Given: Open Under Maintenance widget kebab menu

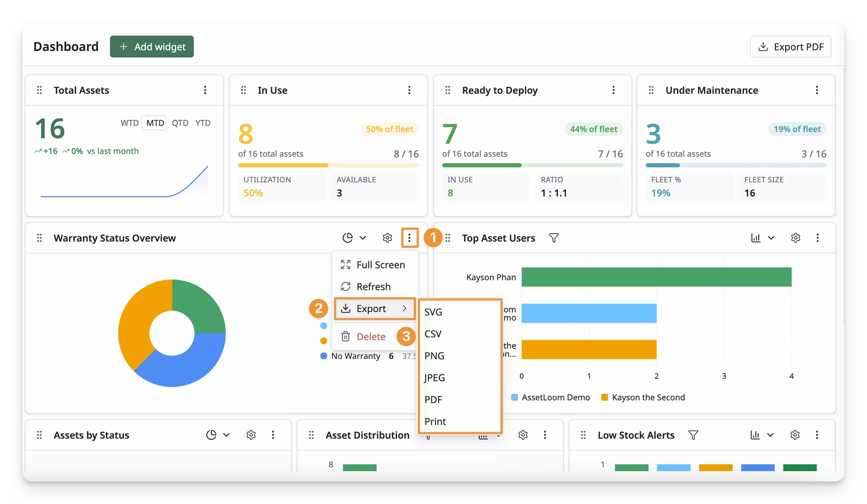Looking at the screenshot, I should [x=817, y=90].
